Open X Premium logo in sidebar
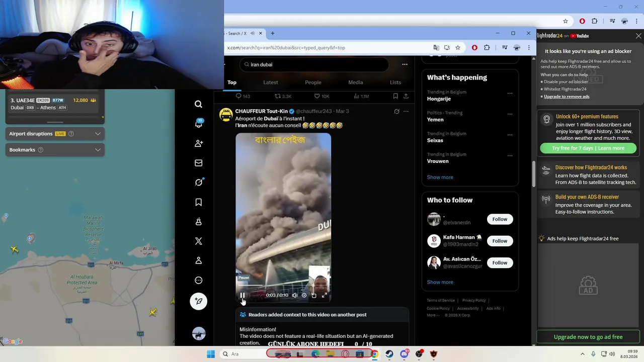This screenshot has width=644, height=362. (198, 241)
